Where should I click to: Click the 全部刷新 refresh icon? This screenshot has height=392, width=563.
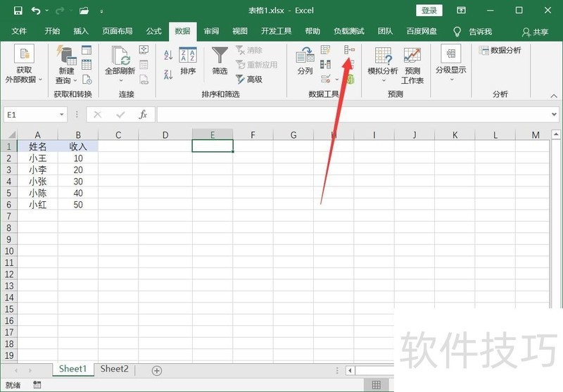120,56
